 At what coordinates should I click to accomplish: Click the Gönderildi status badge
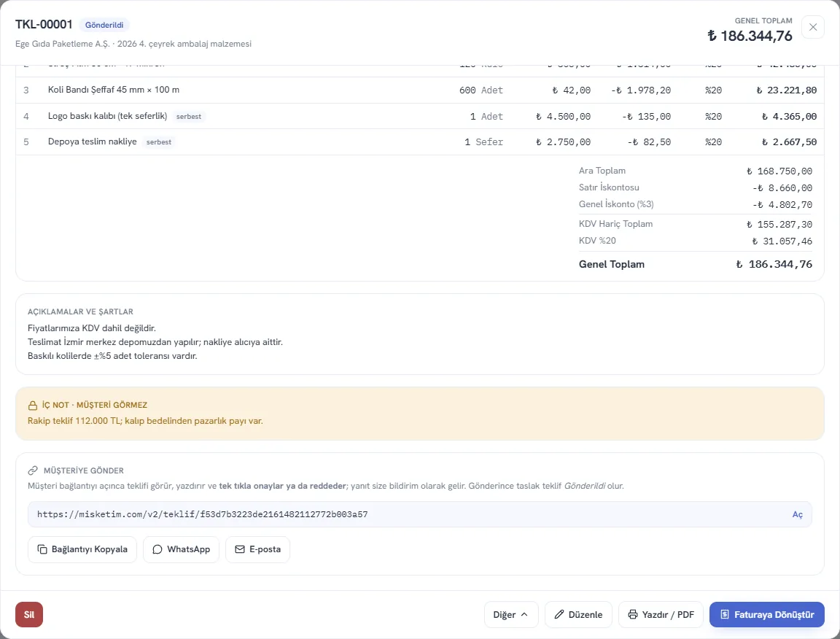[x=104, y=26]
